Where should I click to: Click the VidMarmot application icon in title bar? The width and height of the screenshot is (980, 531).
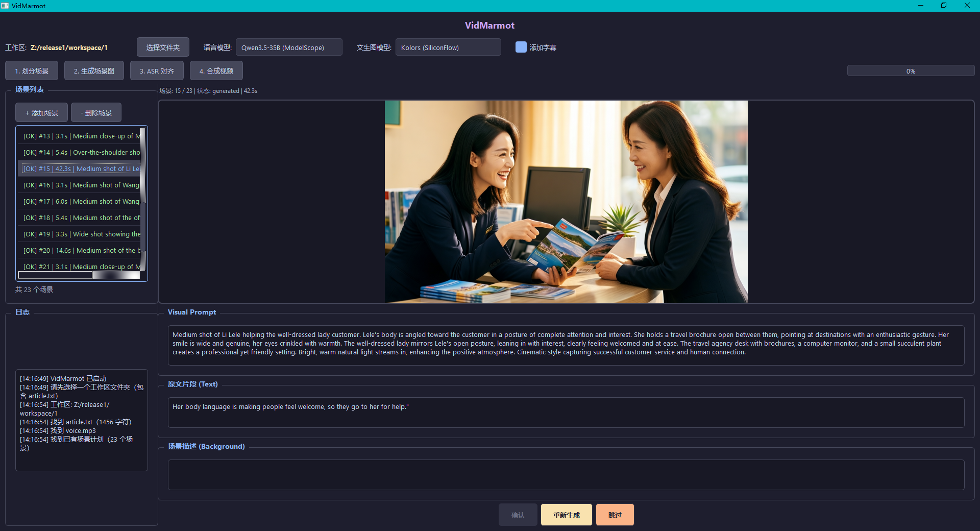(x=5, y=6)
